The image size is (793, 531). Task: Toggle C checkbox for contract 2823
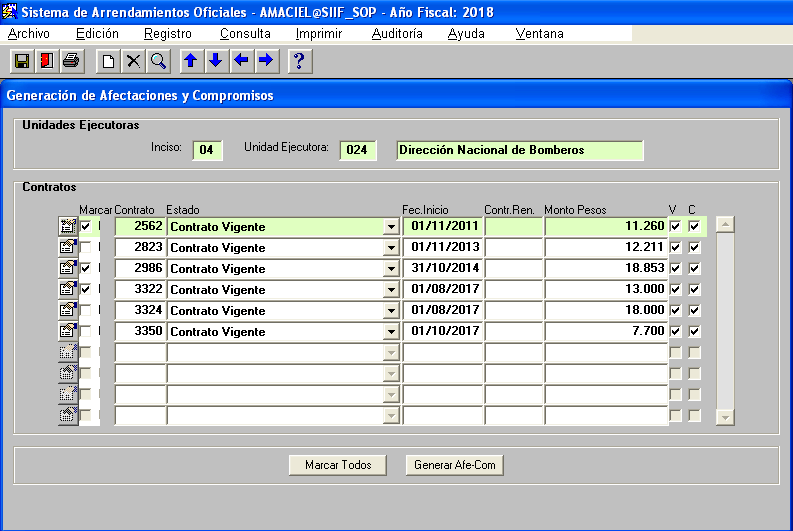click(x=694, y=247)
